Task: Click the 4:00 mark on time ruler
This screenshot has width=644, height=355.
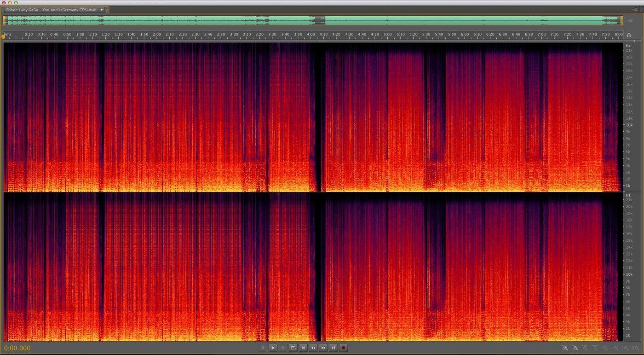Action: point(310,34)
